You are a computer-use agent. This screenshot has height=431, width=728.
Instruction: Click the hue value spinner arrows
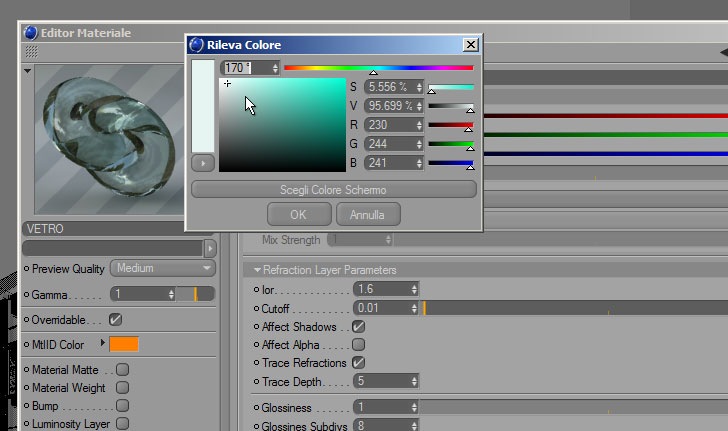click(x=275, y=68)
